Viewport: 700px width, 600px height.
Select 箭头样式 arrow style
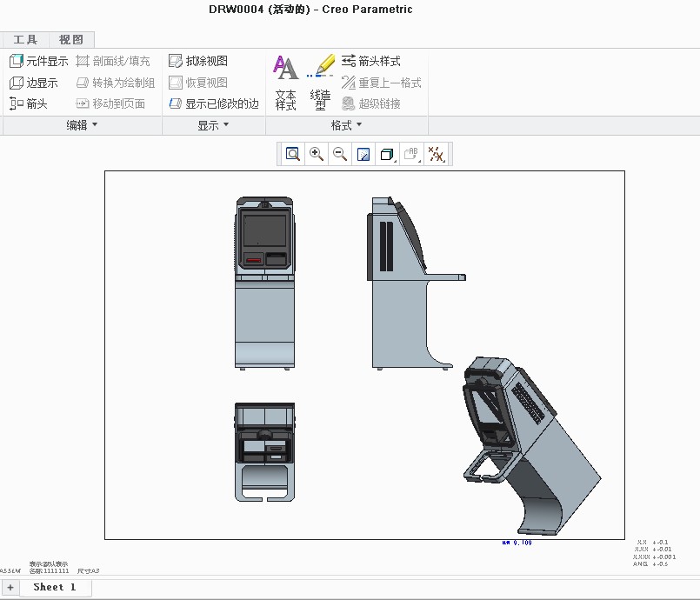pos(370,62)
